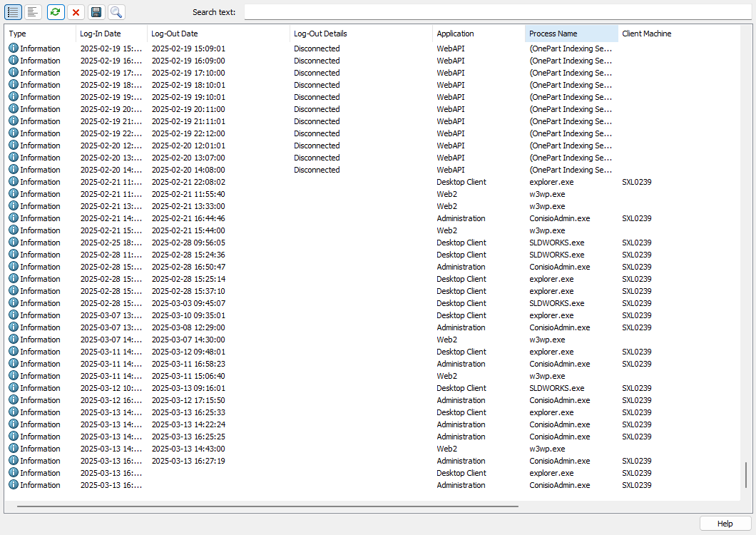Click Desktop Client in row 2025-02-28 15:25:14
756x535 pixels.
461,279
